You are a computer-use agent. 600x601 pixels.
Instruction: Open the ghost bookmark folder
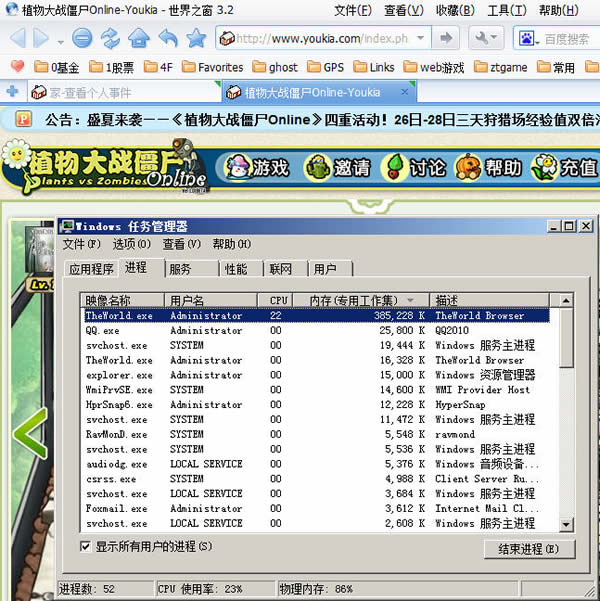(x=275, y=67)
